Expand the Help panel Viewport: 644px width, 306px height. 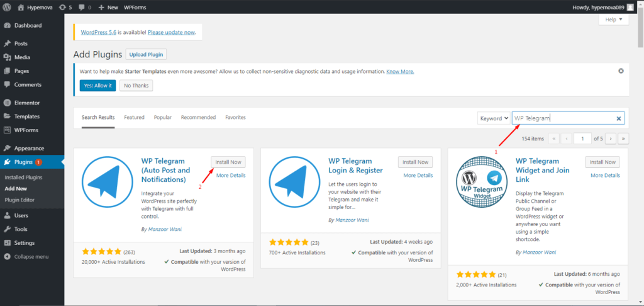click(x=613, y=20)
